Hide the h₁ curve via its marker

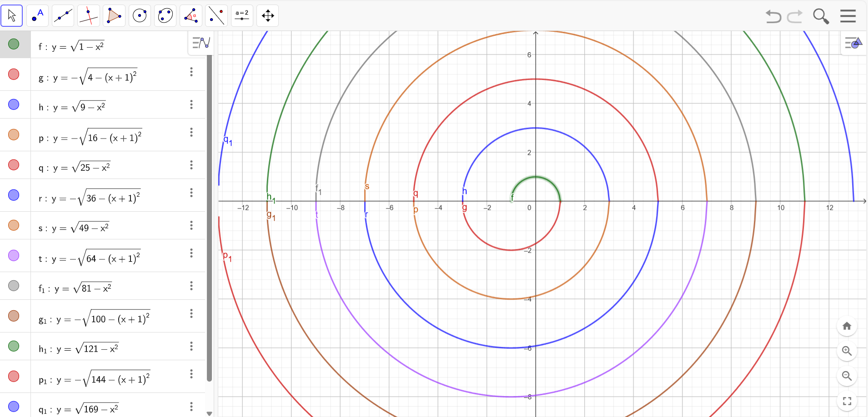[x=14, y=346]
